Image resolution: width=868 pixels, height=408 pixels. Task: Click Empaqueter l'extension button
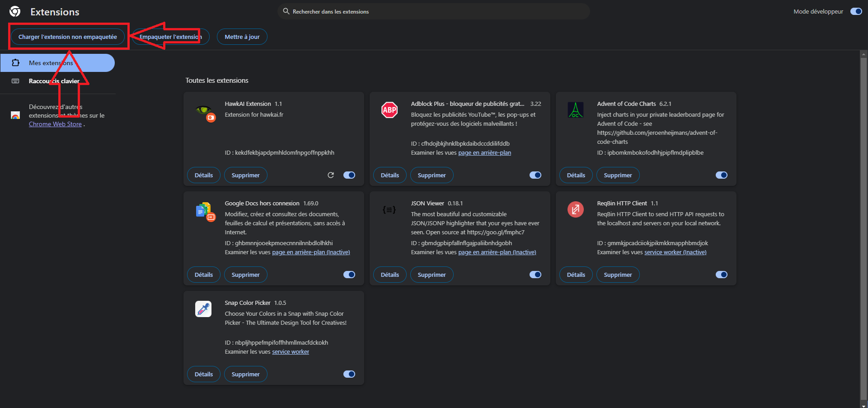pos(171,37)
